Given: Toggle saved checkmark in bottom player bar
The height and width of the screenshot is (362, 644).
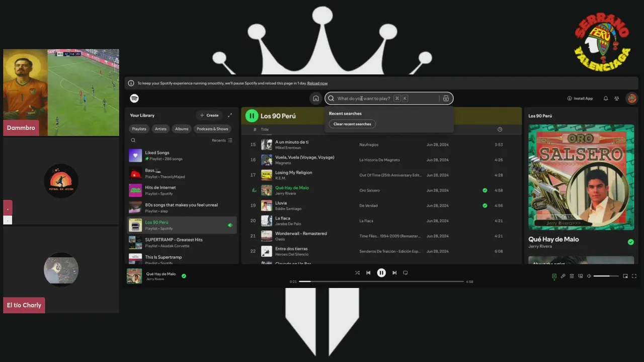Looking at the screenshot, I should click(x=184, y=276).
